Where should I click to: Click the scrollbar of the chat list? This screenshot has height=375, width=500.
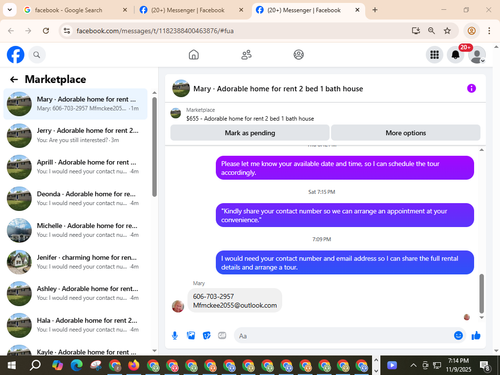pyautogui.click(x=154, y=147)
